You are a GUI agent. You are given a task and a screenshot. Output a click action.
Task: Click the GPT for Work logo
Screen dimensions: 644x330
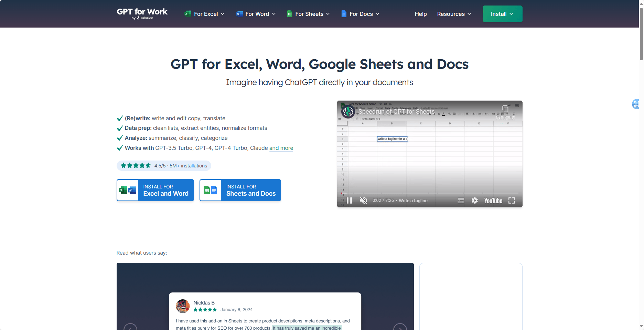tap(142, 14)
